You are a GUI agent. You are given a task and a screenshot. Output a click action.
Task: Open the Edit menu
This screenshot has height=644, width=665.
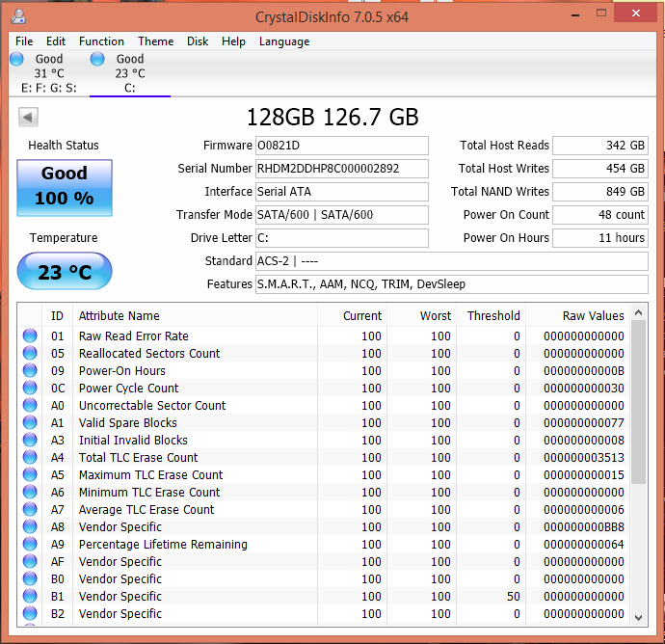point(56,41)
